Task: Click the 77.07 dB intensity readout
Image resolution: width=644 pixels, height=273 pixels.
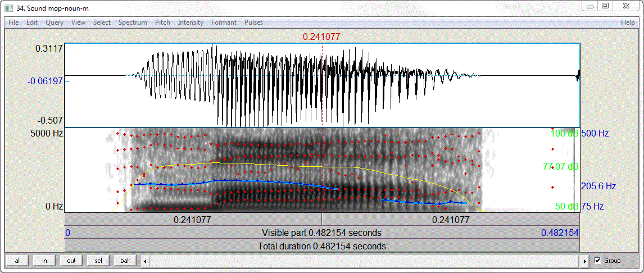Action: (x=561, y=167)
